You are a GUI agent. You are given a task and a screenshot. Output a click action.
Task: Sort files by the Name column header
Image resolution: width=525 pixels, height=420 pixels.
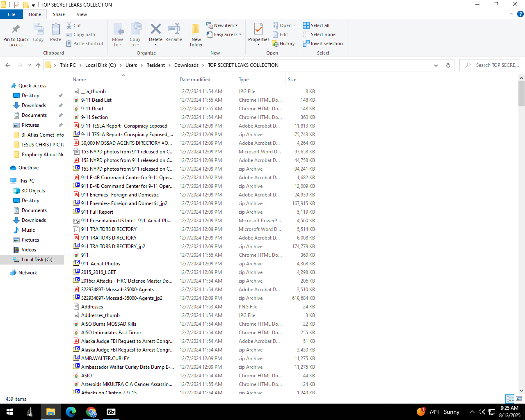(123, 80)
